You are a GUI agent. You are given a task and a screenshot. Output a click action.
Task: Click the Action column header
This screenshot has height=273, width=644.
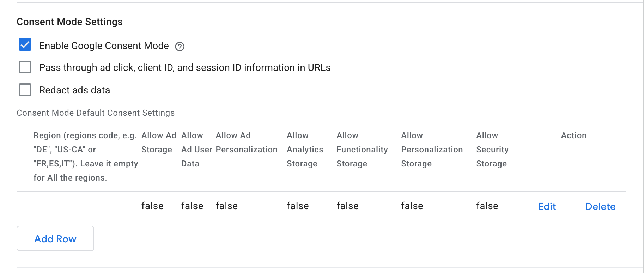tap(573, 135)
